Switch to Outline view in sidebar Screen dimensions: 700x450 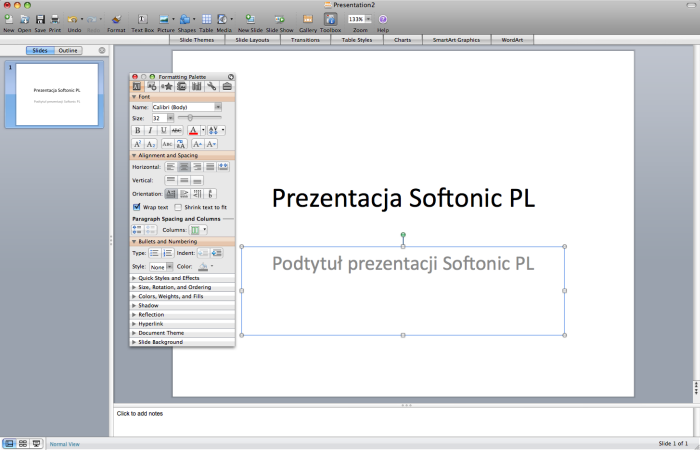[68, 49]
